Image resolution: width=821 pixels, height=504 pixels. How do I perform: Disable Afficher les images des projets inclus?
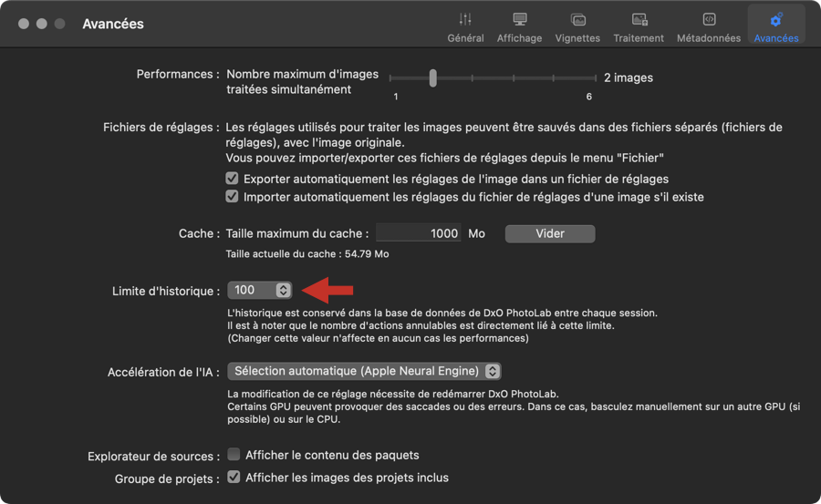tap(234, 478)
